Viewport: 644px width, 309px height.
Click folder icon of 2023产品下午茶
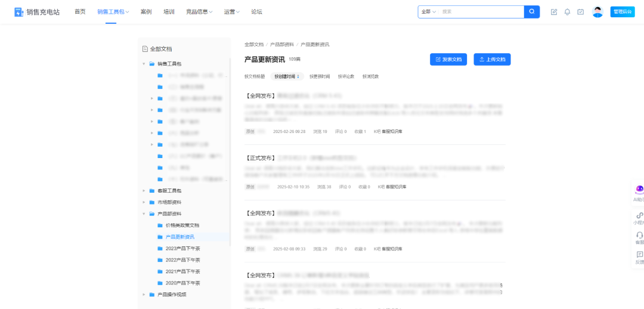click(x=160, y=249)
